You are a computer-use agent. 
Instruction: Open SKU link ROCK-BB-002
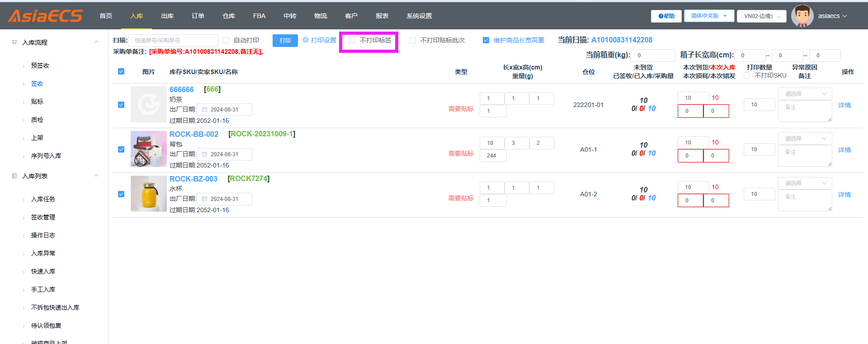pos(194,134)
